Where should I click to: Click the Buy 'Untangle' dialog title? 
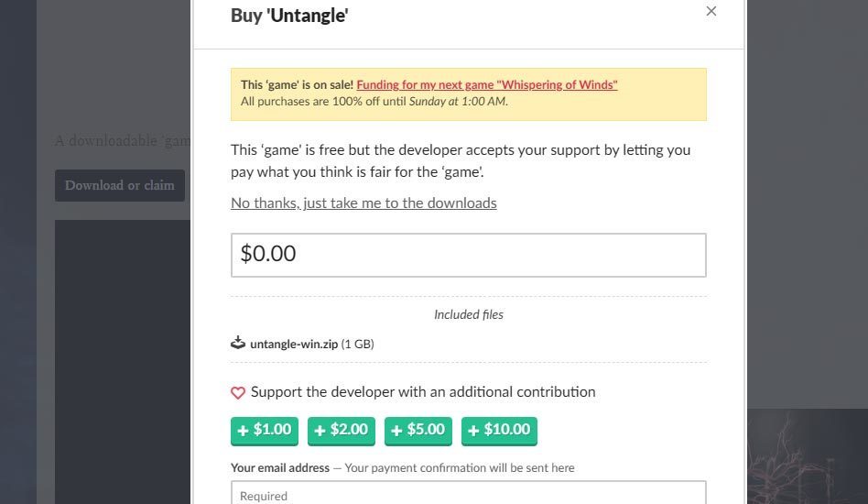pyautogui.click(x=289, y=16)
